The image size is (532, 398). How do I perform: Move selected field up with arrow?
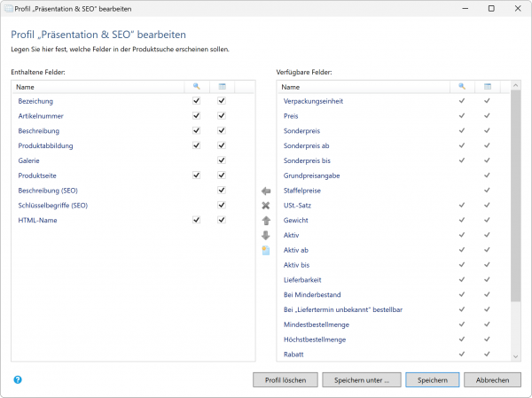[x=265, y=220]
